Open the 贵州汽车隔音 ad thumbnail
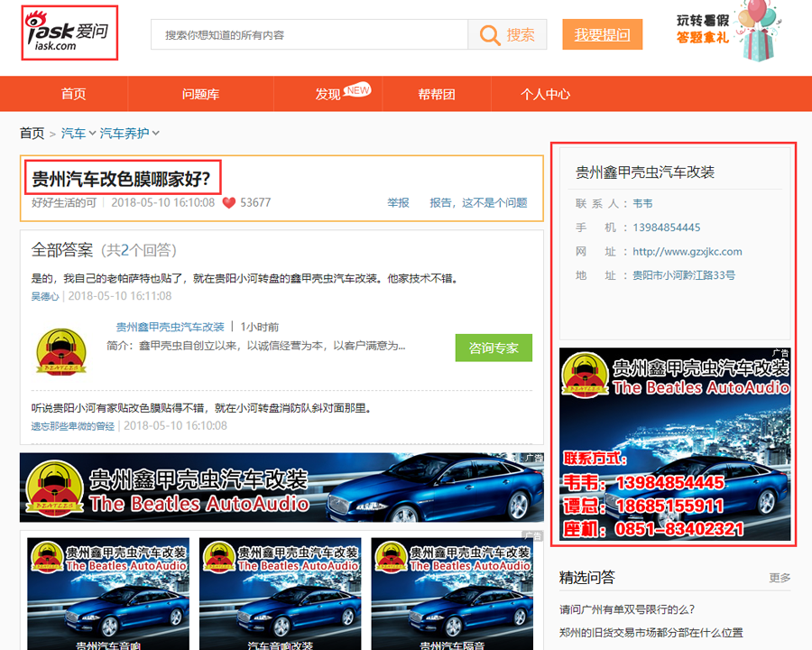This screenshot has width=812, height=650. (452, 594)
